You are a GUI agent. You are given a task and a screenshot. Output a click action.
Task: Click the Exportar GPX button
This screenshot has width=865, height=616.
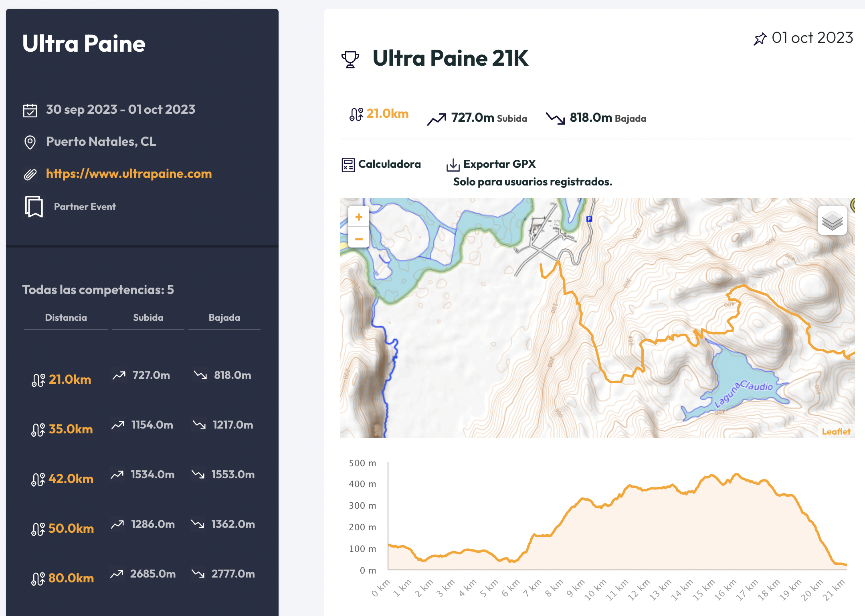click(x=499, y=164)
